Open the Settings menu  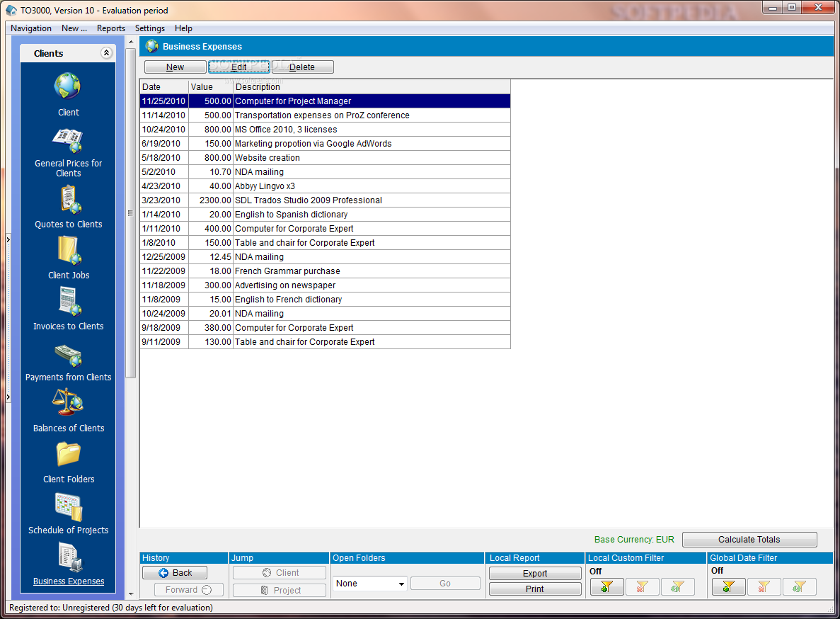pos(150,28)
